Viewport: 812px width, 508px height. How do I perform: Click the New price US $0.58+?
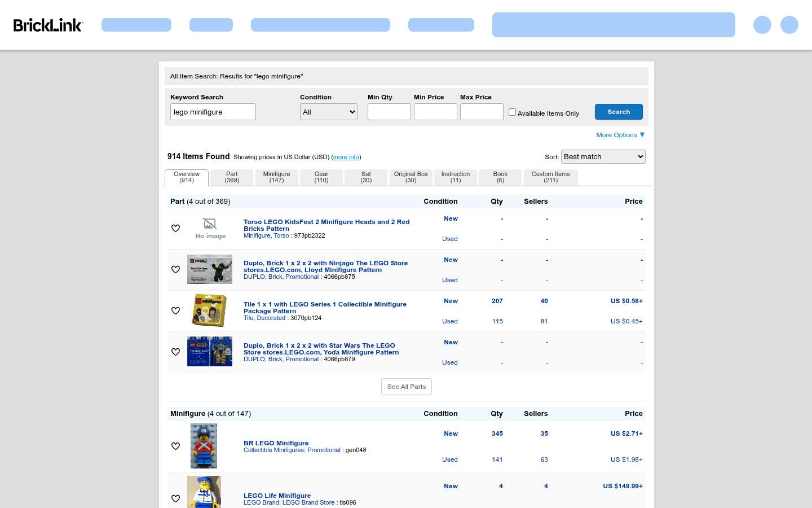tap(626, 301)
